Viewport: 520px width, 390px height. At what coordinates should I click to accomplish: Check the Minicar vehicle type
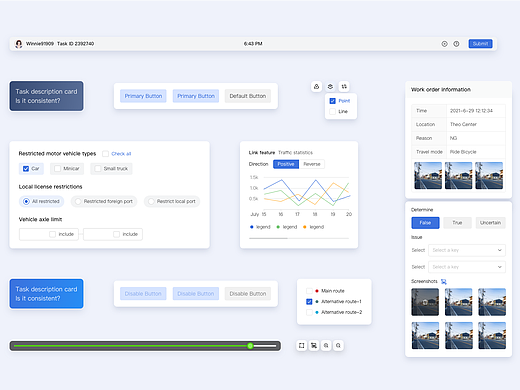tap(57, 169)
